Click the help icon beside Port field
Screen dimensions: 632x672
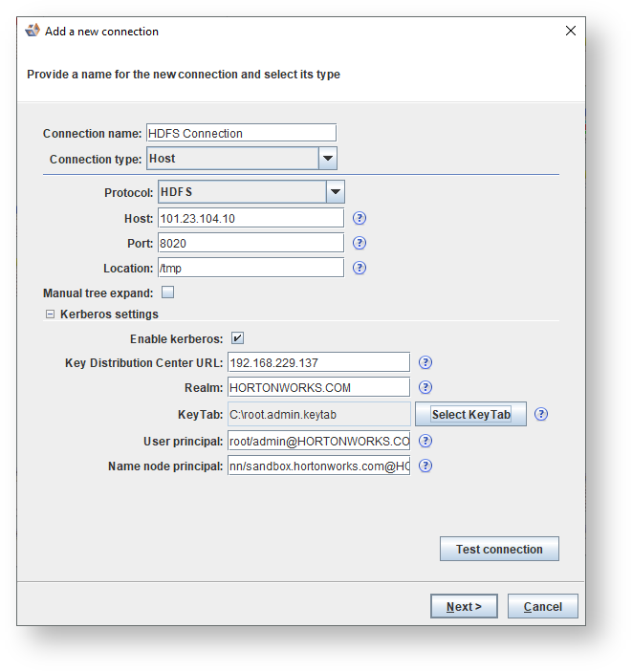point(360,244)
